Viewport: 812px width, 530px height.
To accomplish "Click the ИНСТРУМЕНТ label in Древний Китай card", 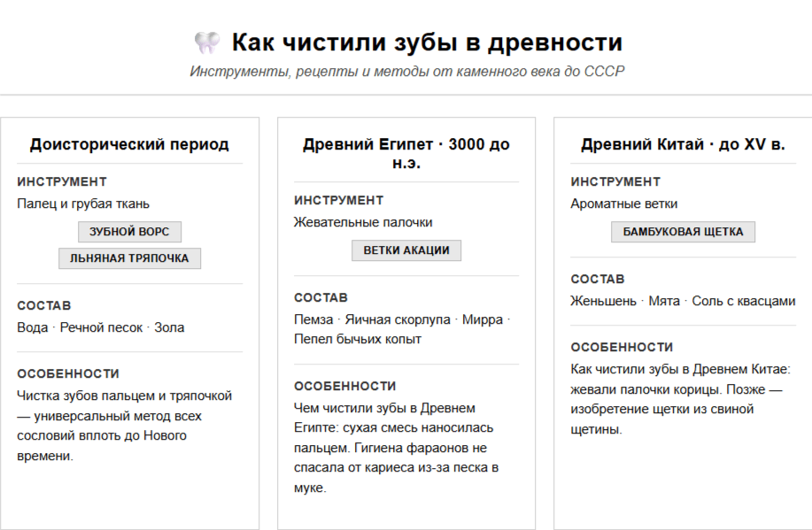I will point(615,181).
